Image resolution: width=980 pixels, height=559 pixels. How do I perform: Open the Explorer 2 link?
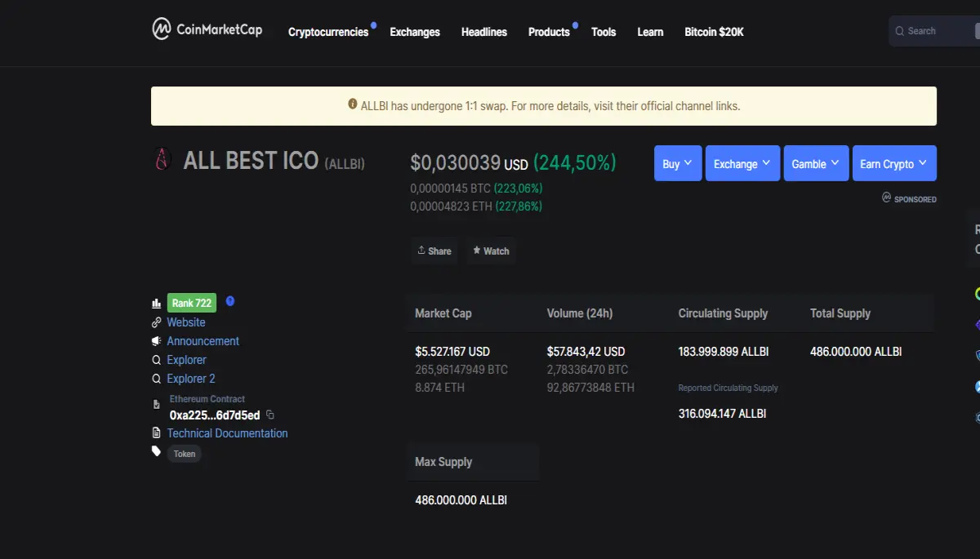[x=191, y=379]
